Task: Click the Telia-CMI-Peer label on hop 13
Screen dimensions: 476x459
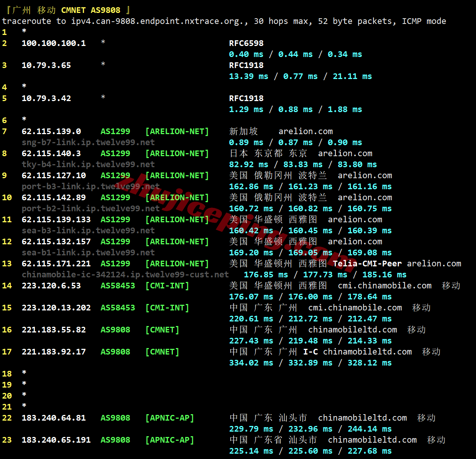Action: 367,263
